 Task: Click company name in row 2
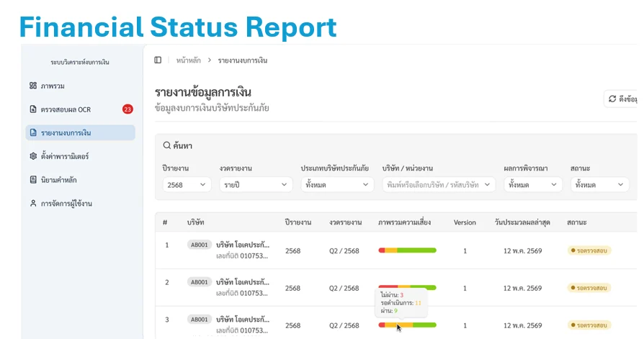pyautogui.click(x=243, y=282)
